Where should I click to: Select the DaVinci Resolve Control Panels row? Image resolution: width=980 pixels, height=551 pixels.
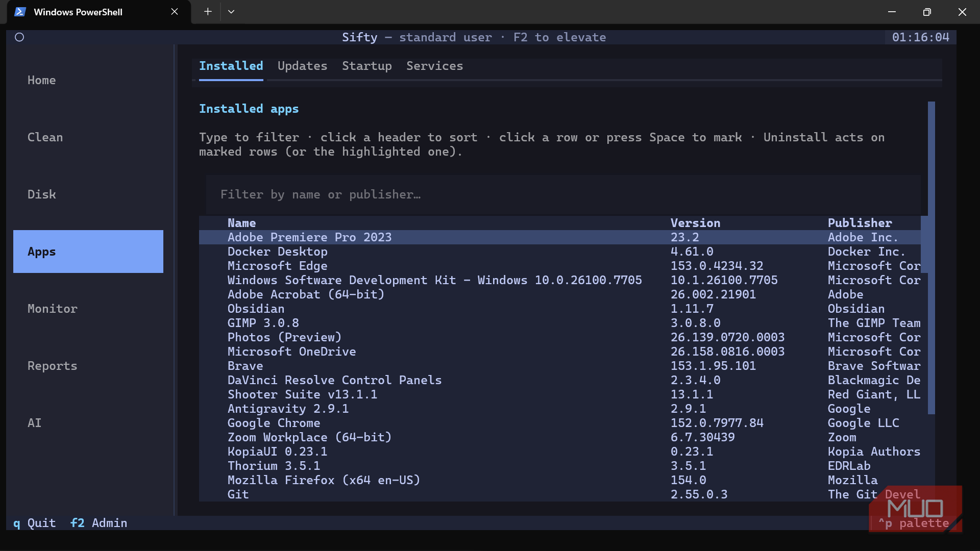click(x=560, y=380)
